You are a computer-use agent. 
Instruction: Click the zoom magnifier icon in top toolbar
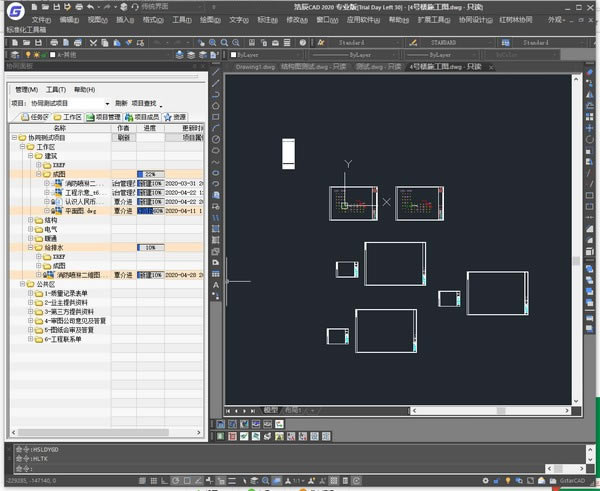(211, 42)
